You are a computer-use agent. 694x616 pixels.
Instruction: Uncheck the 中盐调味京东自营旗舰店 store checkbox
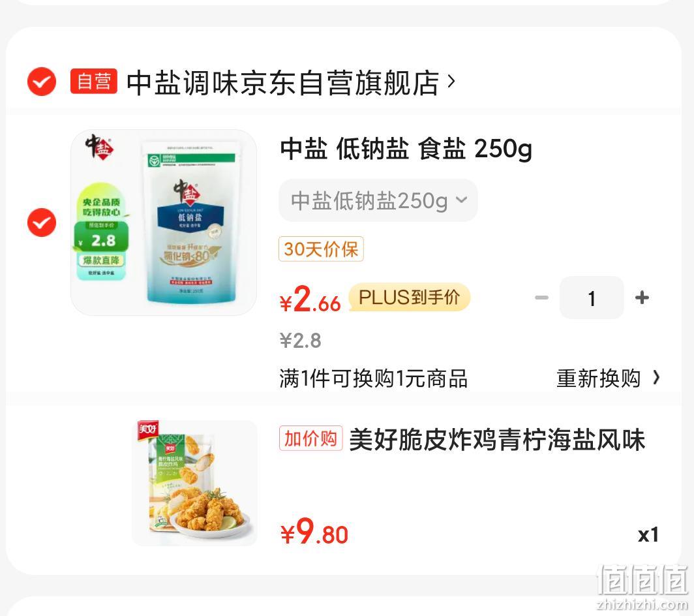pos(42,82)
